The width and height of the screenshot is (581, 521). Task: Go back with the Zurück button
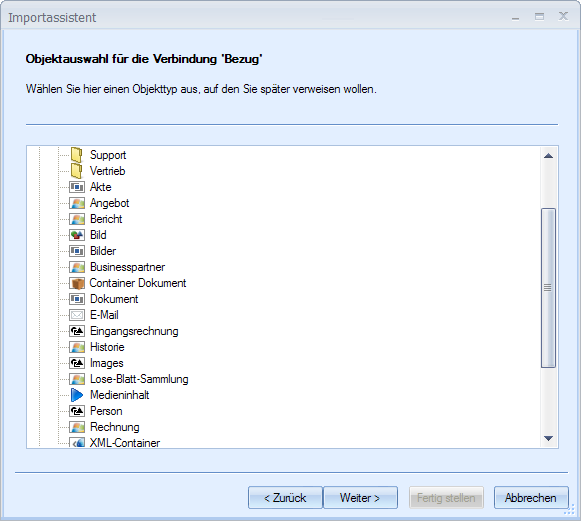point(285,498)
